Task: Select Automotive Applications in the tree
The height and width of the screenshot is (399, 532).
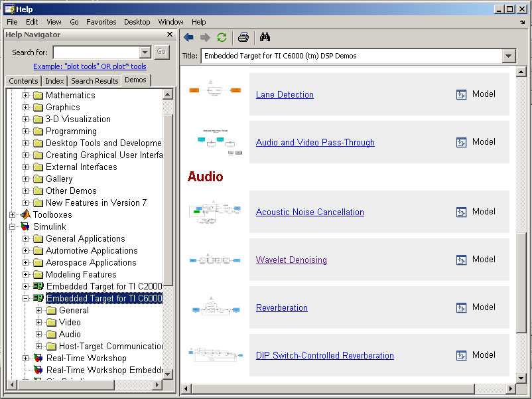Action: point(92,250)
